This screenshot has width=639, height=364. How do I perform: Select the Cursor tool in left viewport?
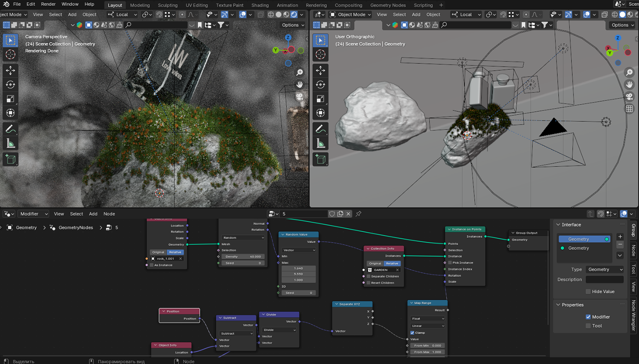10,54
